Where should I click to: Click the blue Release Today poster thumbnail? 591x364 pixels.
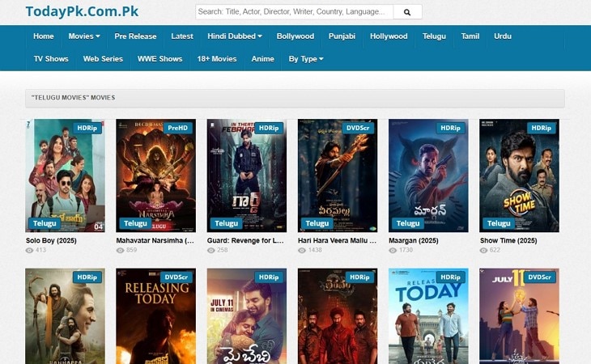(428, 316)
